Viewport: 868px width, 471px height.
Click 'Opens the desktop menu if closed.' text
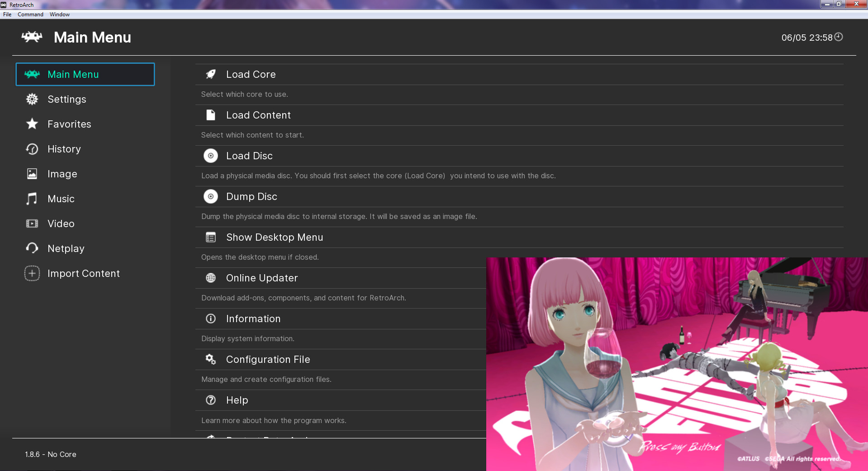[x=260, y=257]
